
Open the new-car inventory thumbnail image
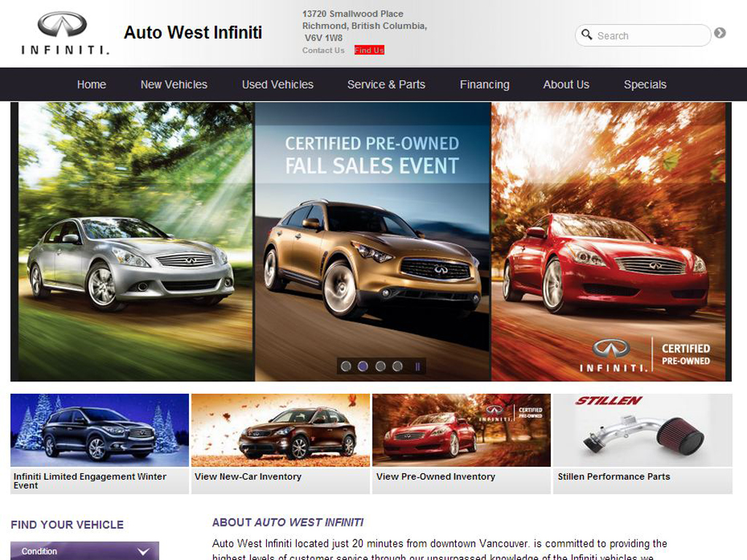click(281, 430)
